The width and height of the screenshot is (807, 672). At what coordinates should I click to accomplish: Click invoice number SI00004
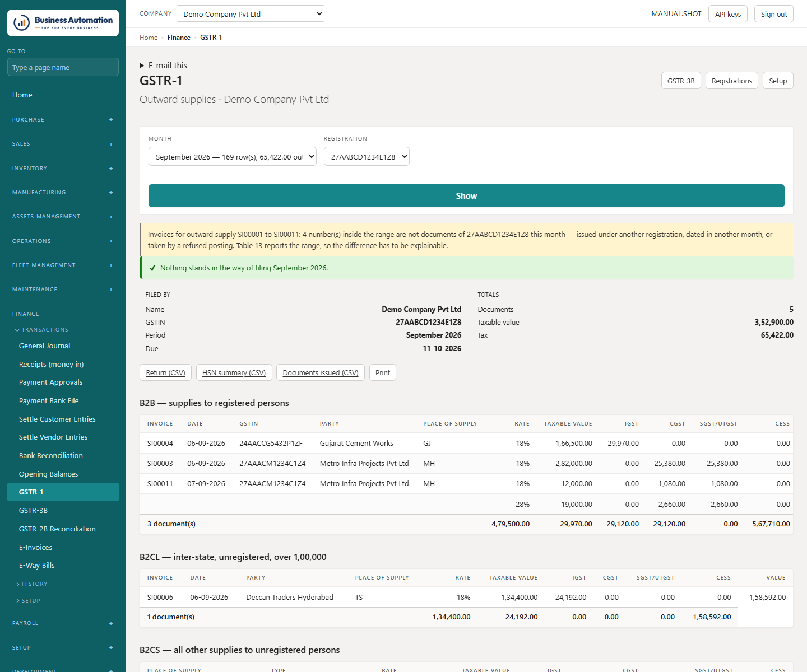pyautogui.click(x=160, y=444)
